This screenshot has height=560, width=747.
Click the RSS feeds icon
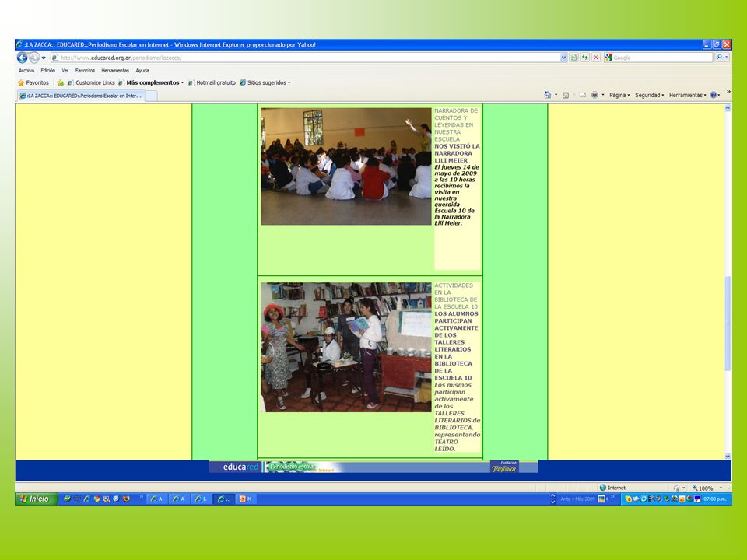coord(566,95)
